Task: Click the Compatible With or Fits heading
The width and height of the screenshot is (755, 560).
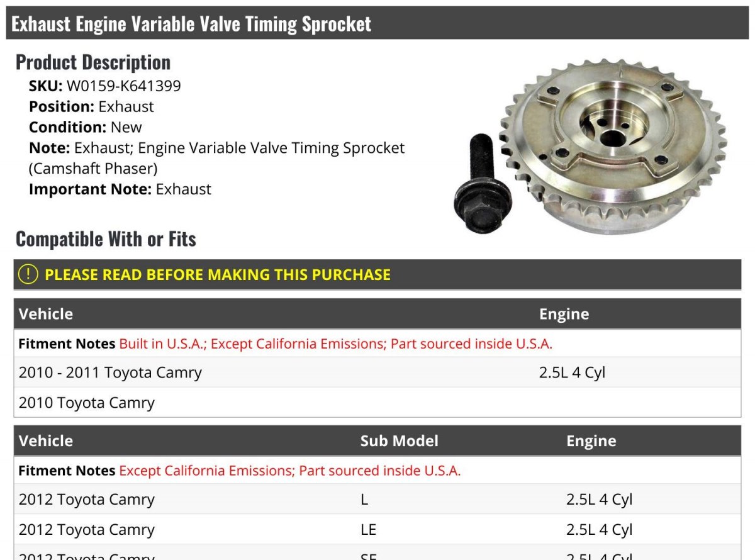Action: (106, 239)
